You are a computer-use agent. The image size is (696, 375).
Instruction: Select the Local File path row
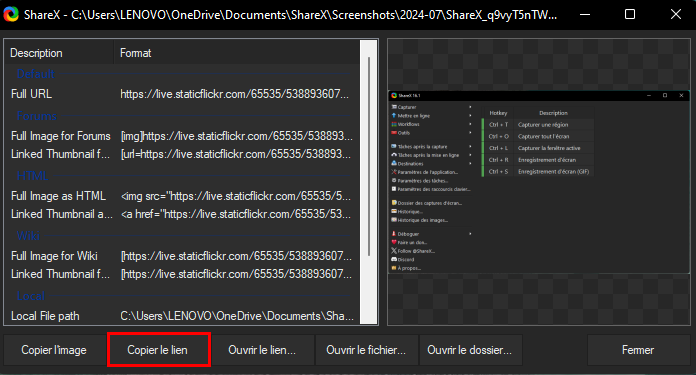(182, 316)
